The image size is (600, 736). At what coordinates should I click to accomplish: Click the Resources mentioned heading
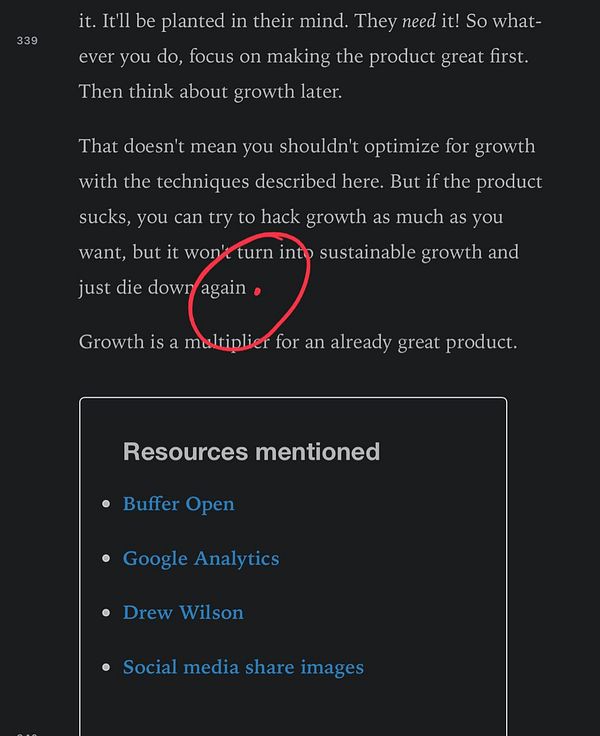coord(251,452)
